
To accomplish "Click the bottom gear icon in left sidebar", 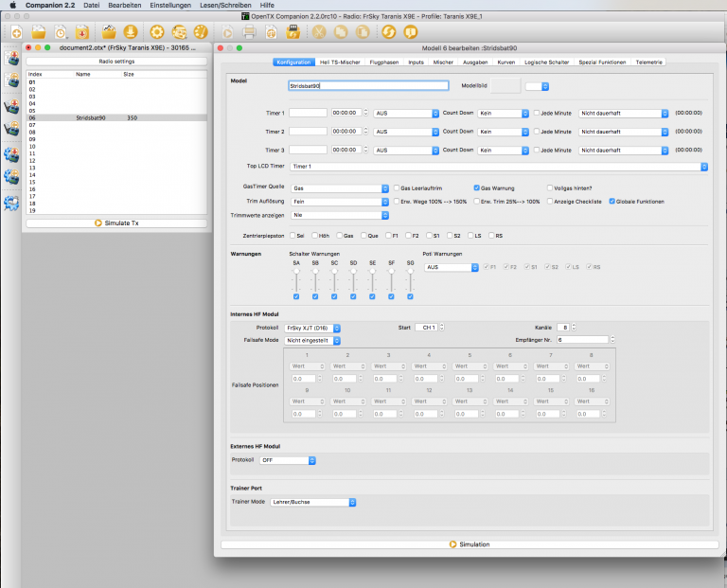I will click(11, 202).
